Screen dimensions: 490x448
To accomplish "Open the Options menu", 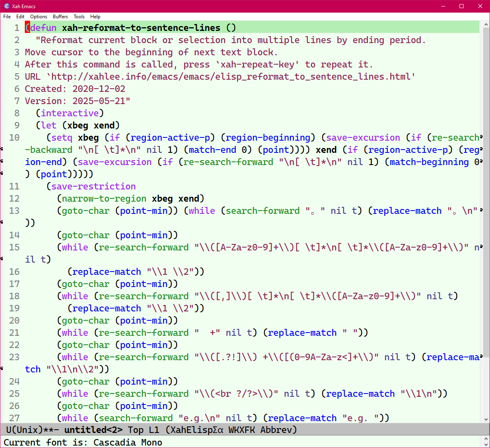I will click(39, 17).
